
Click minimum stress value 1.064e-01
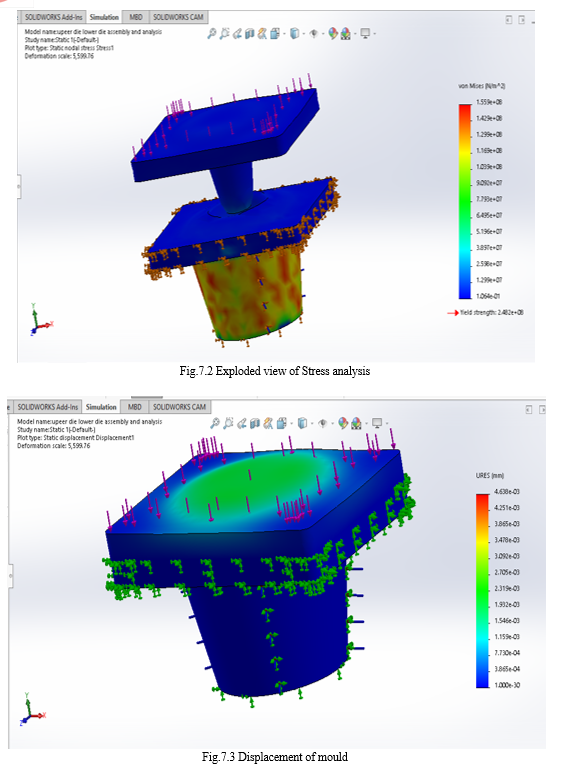(489, 296)
